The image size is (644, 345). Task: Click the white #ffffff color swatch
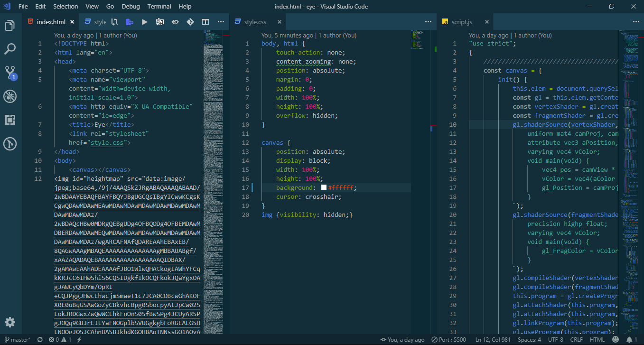(324, 187)
